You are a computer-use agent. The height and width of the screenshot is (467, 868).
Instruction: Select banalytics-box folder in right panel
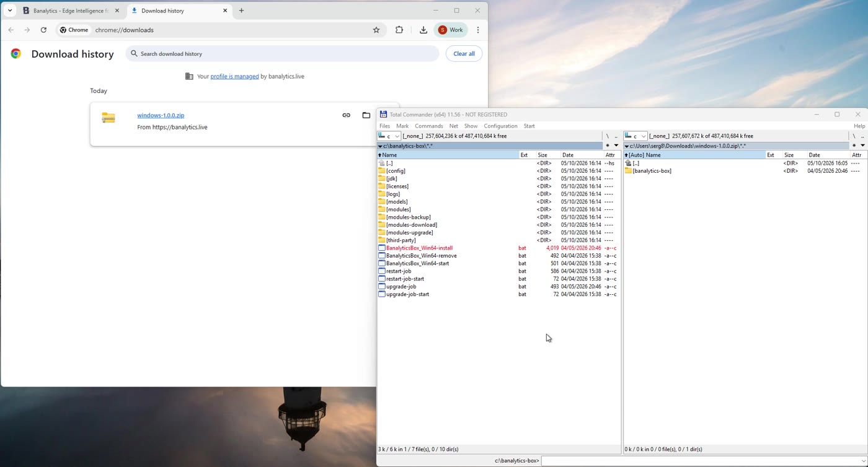(652, 171)
